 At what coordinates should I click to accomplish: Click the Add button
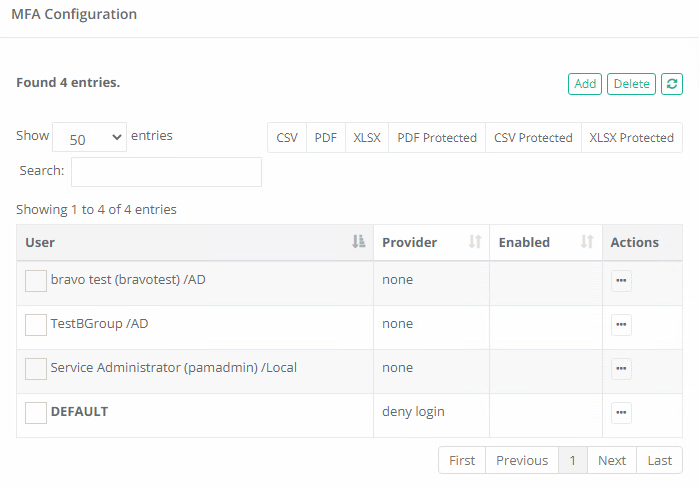(585, 84)
